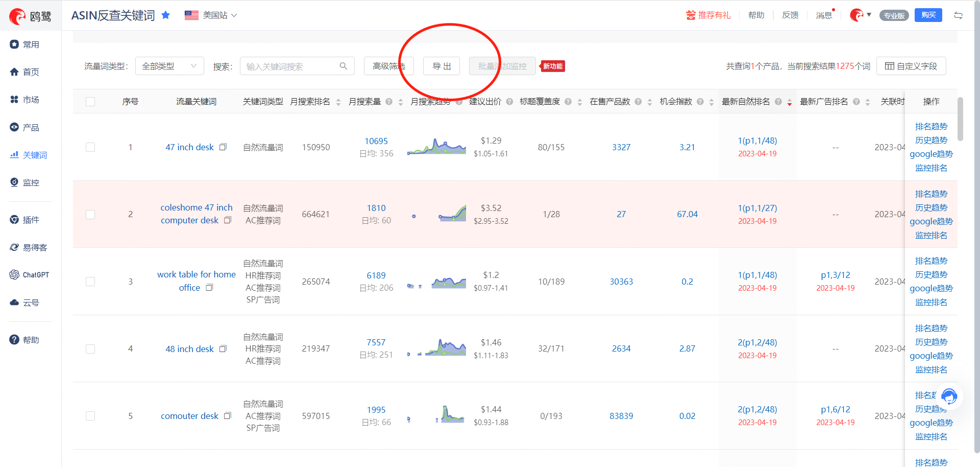Open search trend chart for 48 inch desk
The height and width of the screenshot is (467, 980).
coord(436,348)
